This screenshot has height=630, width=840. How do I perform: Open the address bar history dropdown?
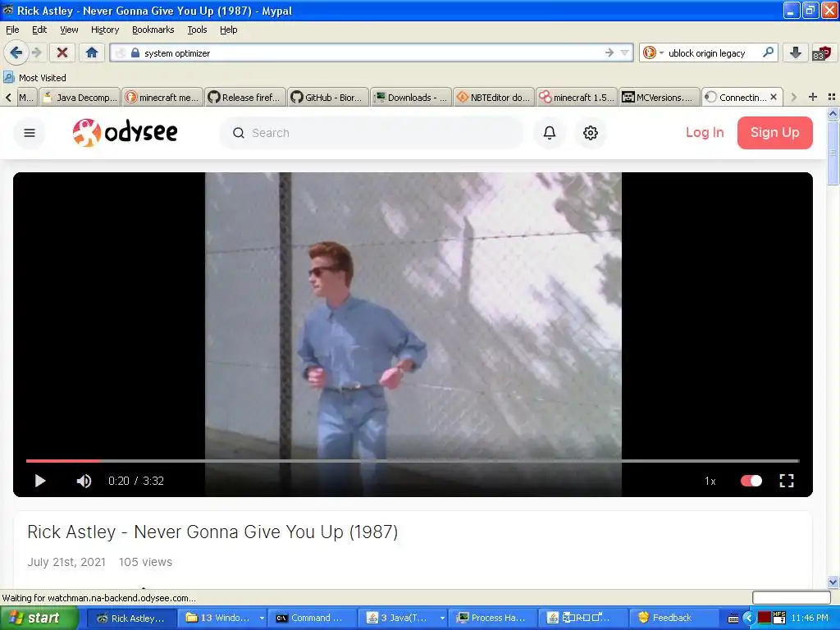coord(624,52)
